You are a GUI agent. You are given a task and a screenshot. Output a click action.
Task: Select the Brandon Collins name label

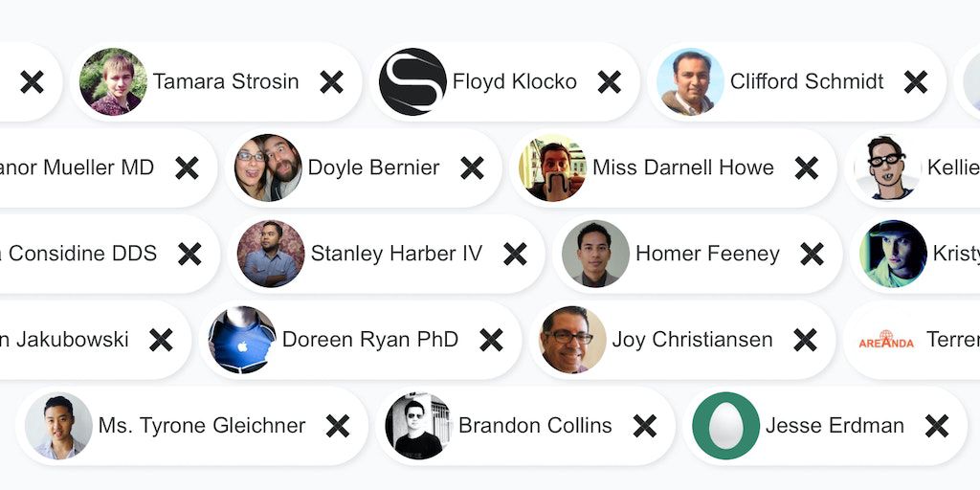coord(535,426)
